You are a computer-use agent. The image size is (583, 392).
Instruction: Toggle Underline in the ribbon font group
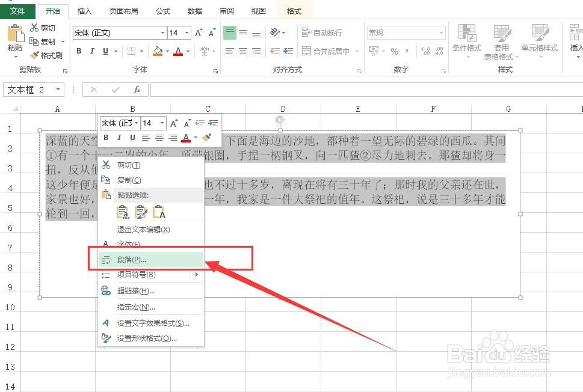click(x=106, y=51)
